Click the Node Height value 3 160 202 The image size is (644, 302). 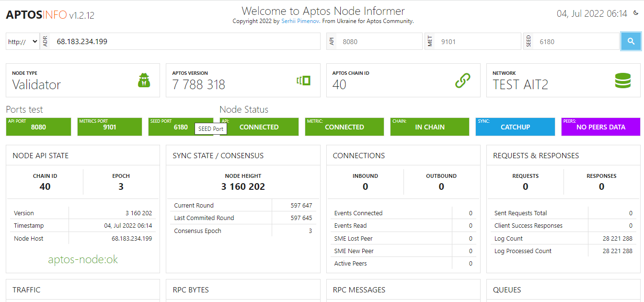(x=243, y=186)
